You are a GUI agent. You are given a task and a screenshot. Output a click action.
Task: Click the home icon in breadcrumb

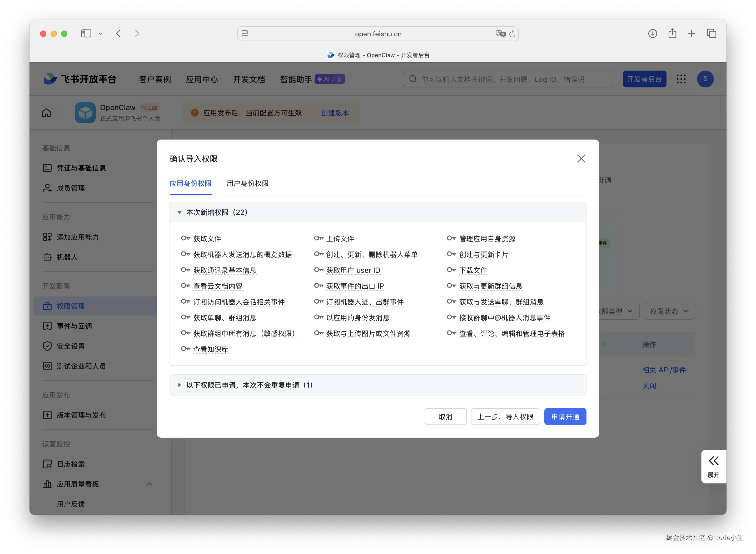coord(46,113)
